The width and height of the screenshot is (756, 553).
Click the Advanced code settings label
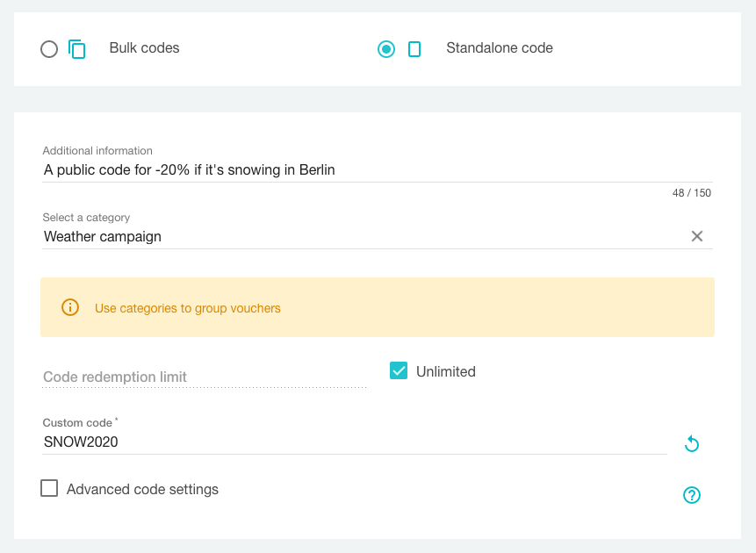pos(142,489)
